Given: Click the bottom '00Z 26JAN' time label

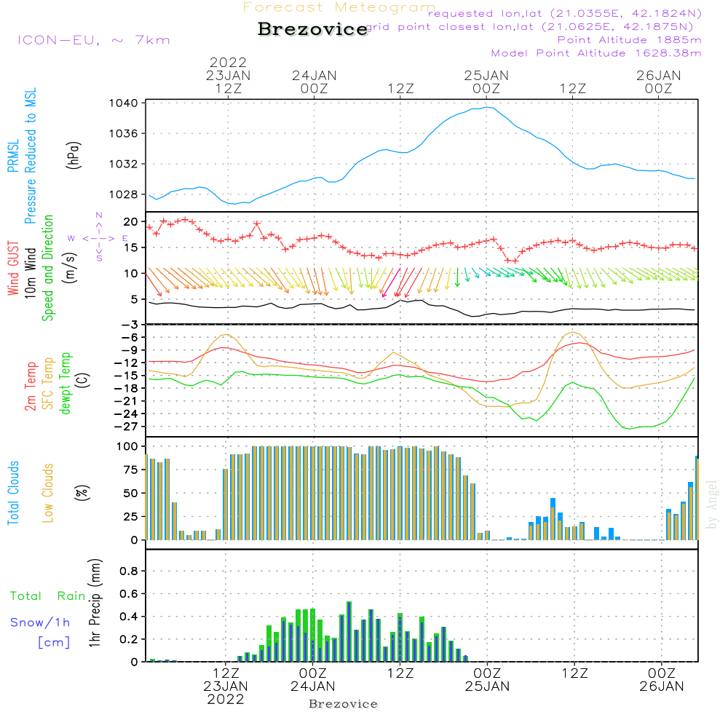Looking at the screenshot, I should coord(661,680).
